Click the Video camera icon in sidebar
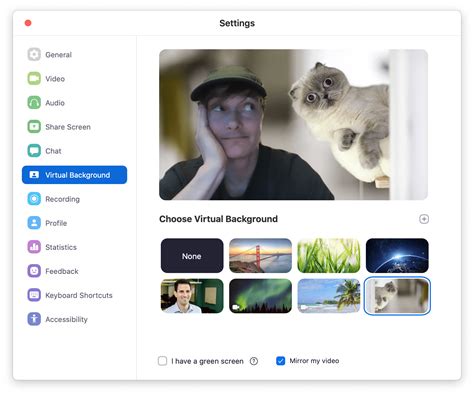 click(x=34, y=79)
